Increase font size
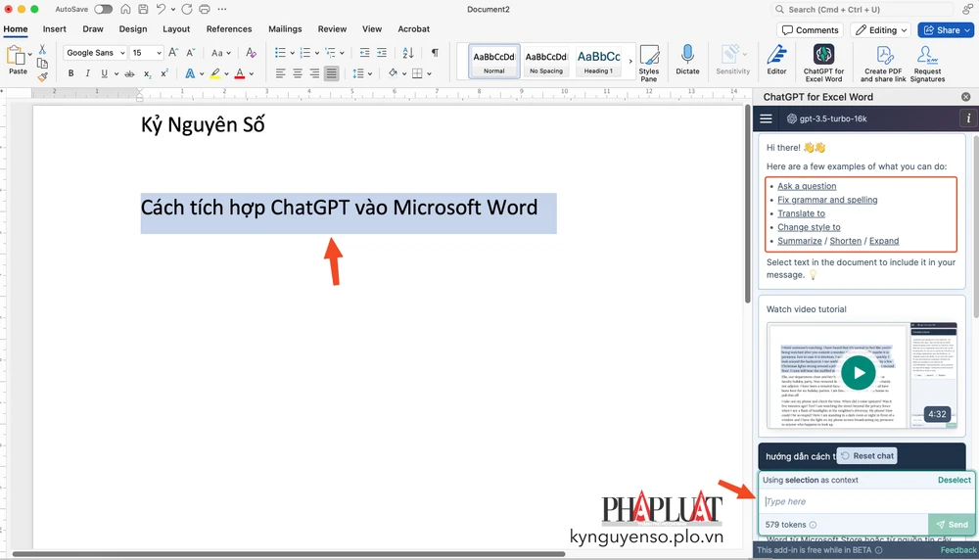The width and height of the screenshot is (979, 560). point(173,53)
